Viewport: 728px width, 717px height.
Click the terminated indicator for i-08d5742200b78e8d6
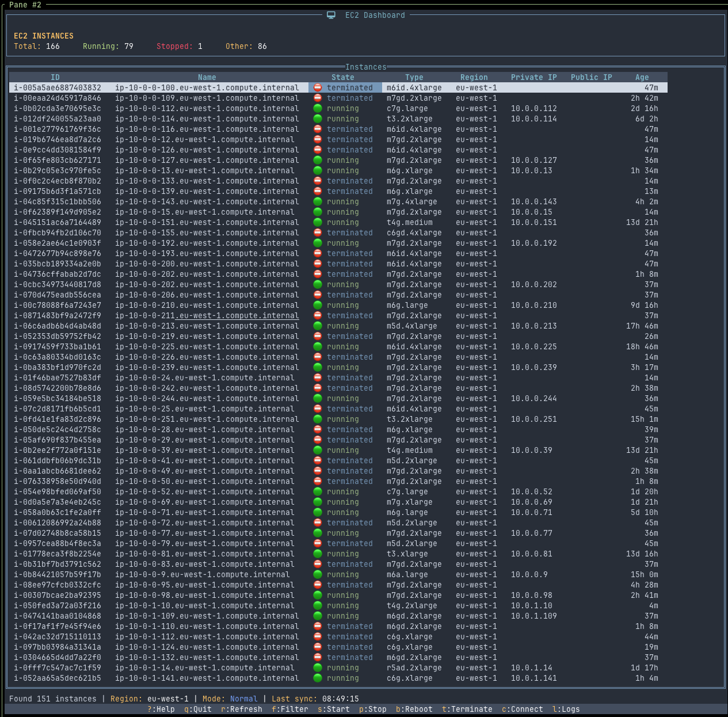tap(318, 388)
